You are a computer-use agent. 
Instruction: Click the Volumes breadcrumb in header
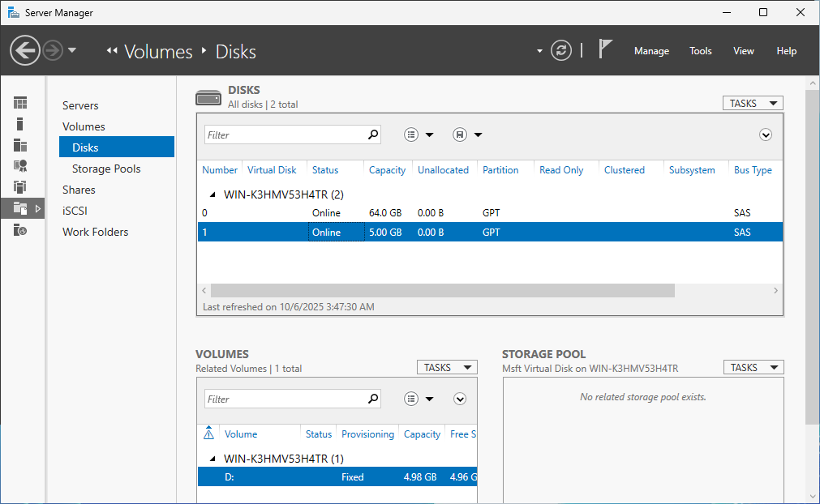158,52
